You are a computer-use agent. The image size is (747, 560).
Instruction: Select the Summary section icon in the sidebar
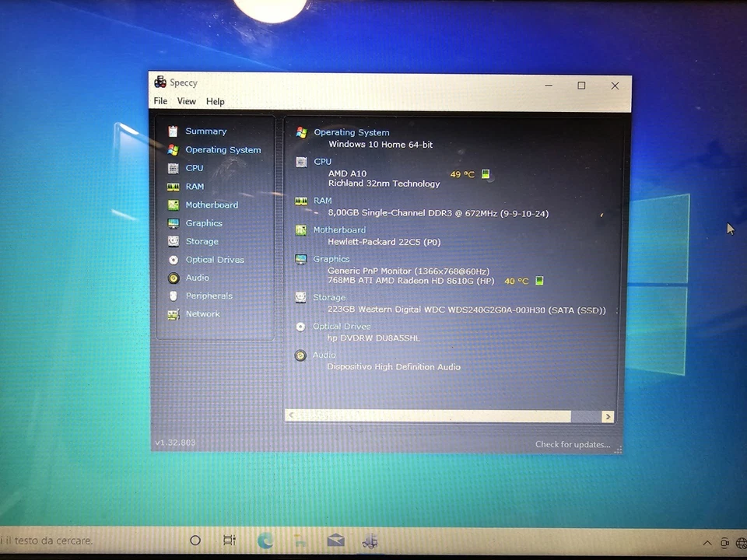(173, 131)
